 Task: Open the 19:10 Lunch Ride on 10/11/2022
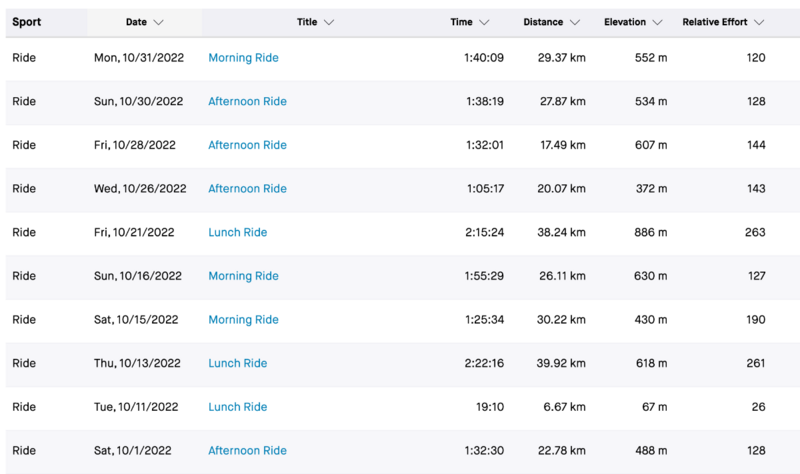(237, 407)
